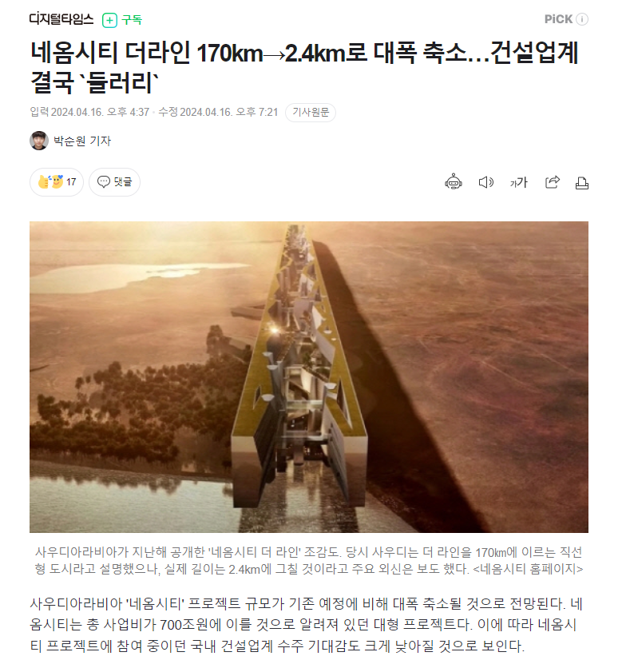Subscribe via 구독 label
This screenshot has width=626, height=672.
132,20
